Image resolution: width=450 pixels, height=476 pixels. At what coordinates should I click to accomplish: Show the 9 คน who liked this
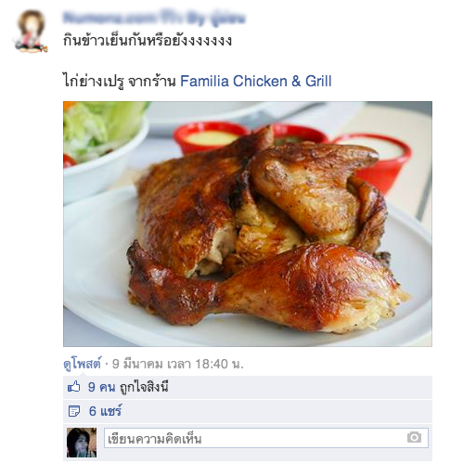pos(102,387)
